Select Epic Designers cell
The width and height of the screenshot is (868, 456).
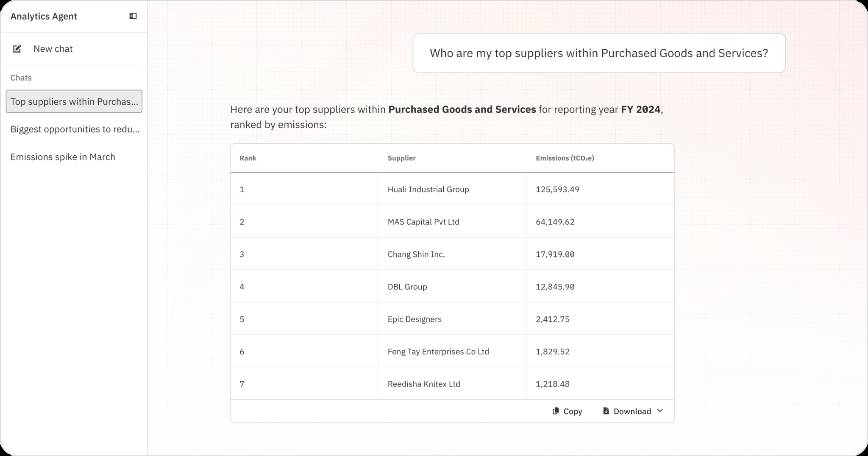point(452,319)
